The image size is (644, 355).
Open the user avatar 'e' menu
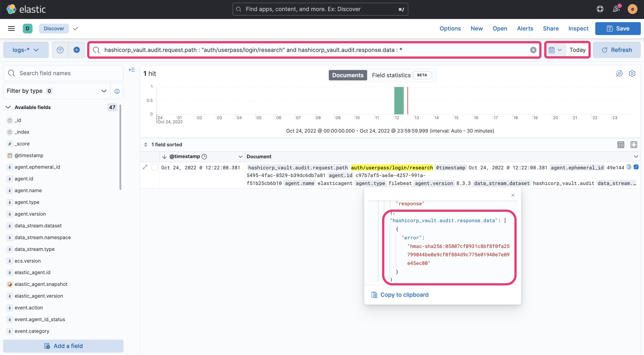(x=632, y=9)
